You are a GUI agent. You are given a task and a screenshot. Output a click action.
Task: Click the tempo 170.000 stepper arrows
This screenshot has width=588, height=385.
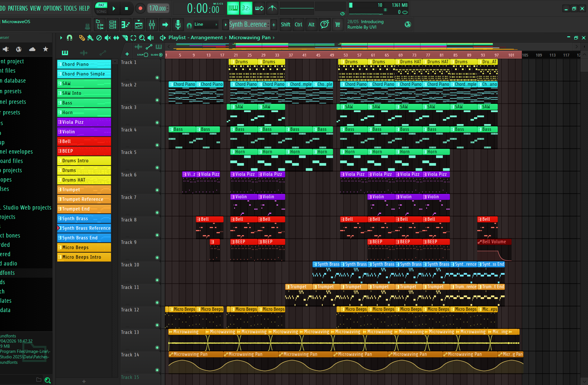coord(168,8)
